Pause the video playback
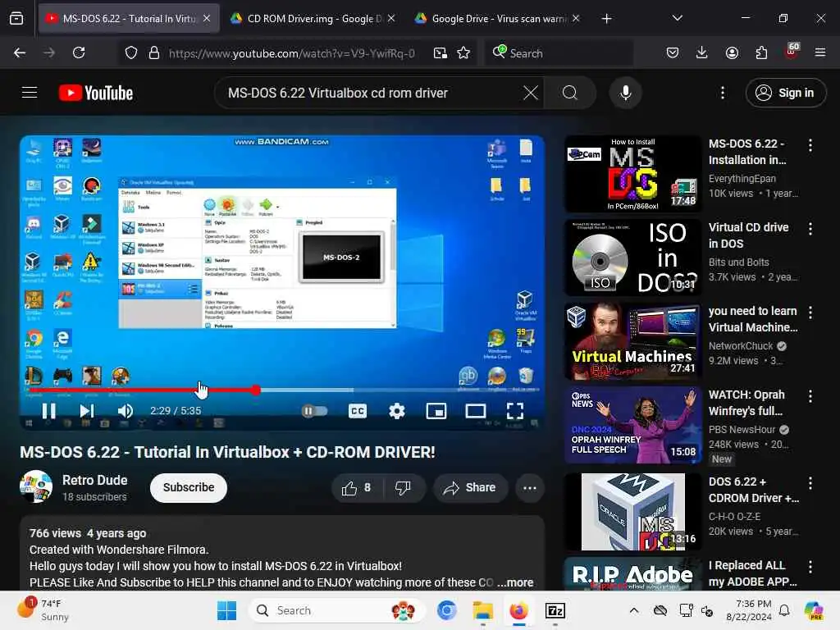 coord(48,411)
